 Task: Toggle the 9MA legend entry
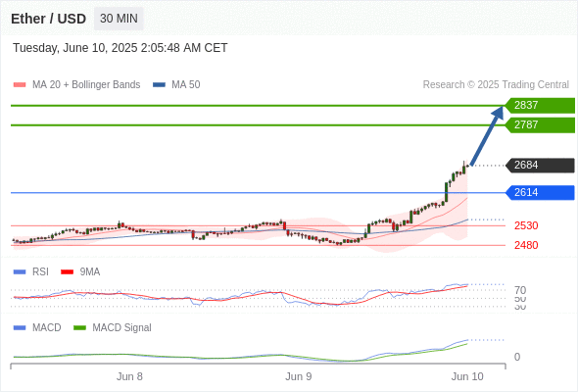pyautogui.click(x=80, y=271)
